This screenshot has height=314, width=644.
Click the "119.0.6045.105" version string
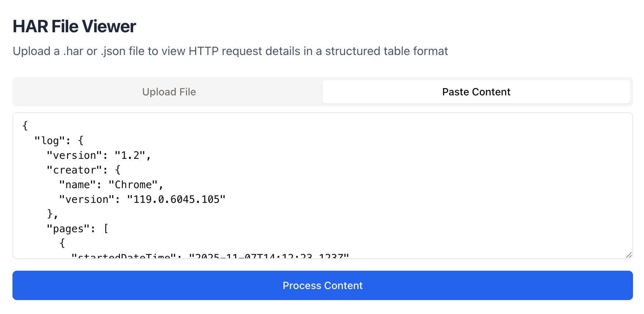176,199
